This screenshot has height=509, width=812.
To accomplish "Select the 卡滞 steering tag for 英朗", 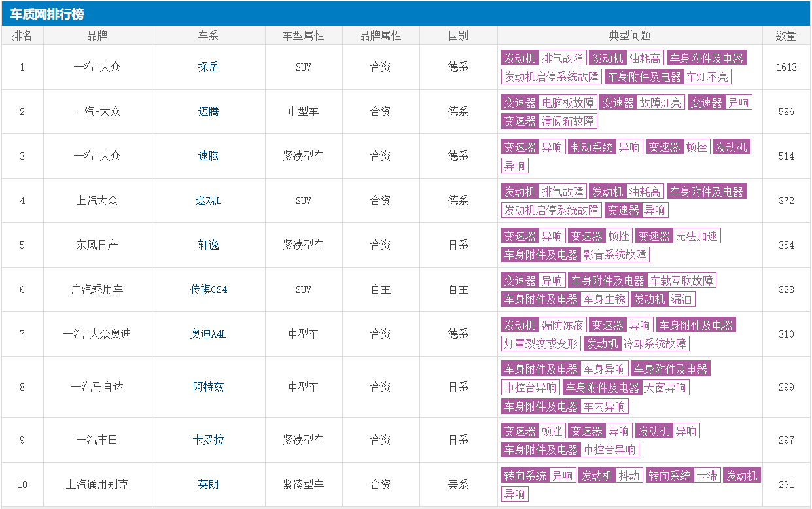I will click(x=707, y=476).
